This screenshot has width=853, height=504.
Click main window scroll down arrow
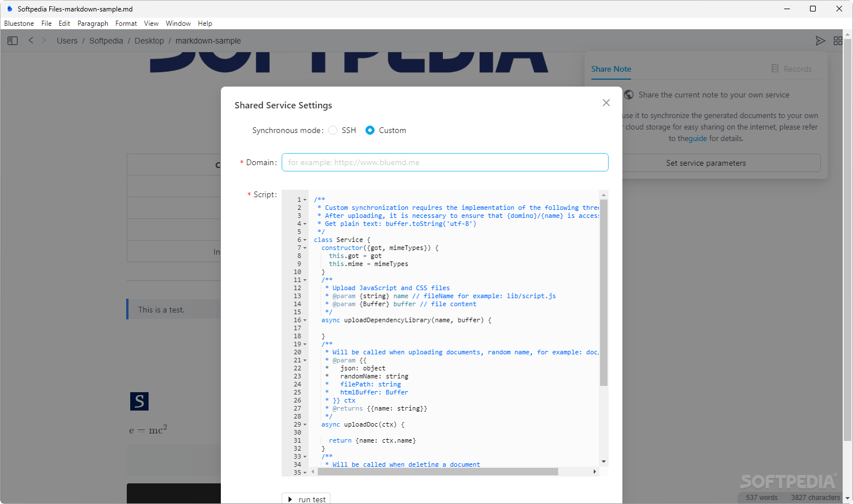pos(848,499)
